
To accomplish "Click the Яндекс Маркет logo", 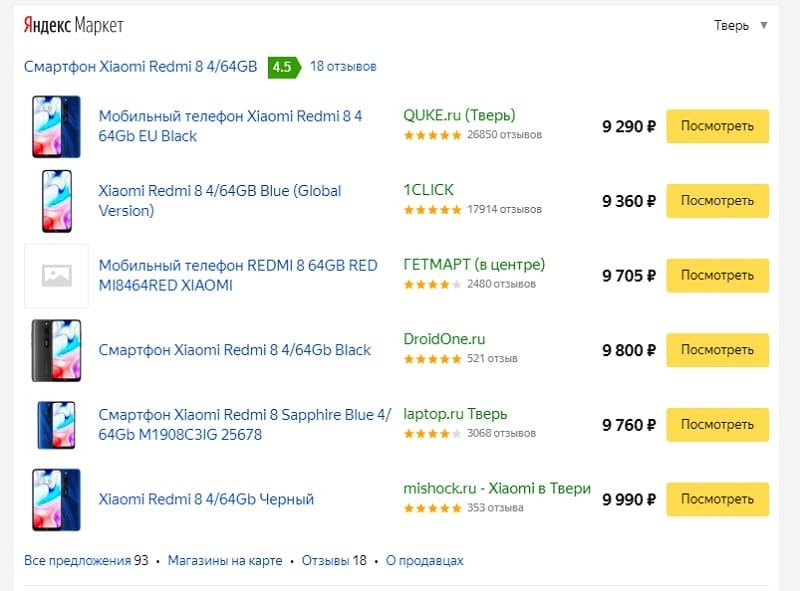I will 74,26.
